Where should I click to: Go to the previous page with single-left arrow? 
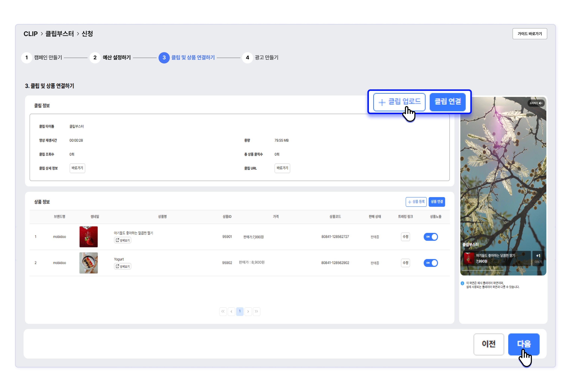[231, 311]
